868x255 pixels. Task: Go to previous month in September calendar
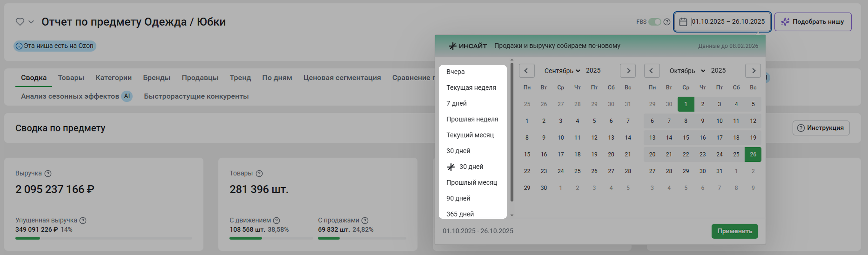click(x=526, y=71)
